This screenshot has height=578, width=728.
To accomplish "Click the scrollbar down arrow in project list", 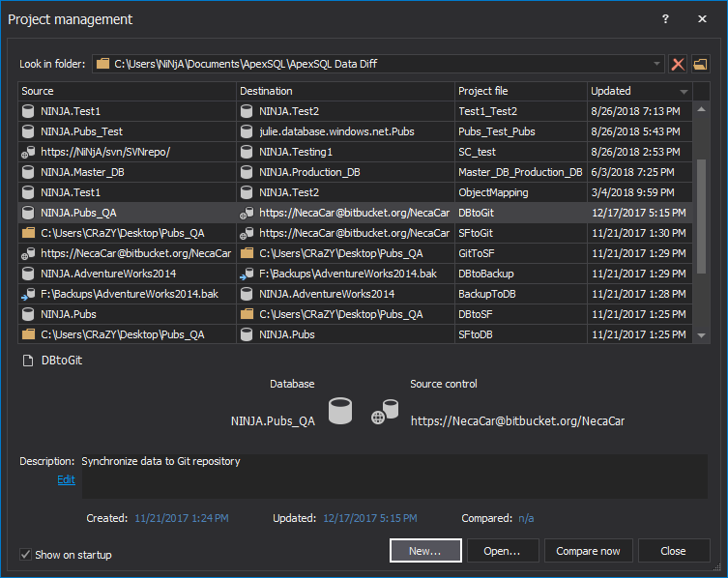I will 701,334.
